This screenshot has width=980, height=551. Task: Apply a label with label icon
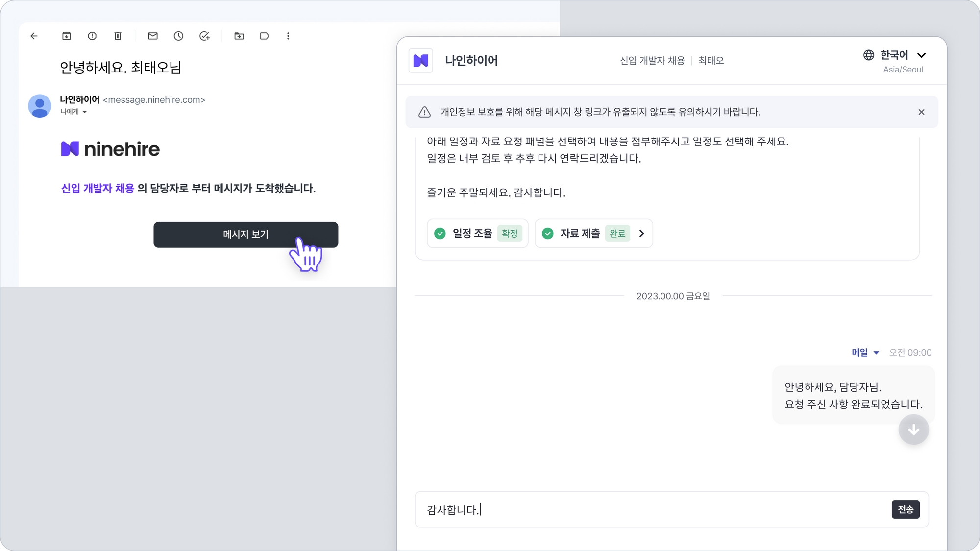pos(265,36)
